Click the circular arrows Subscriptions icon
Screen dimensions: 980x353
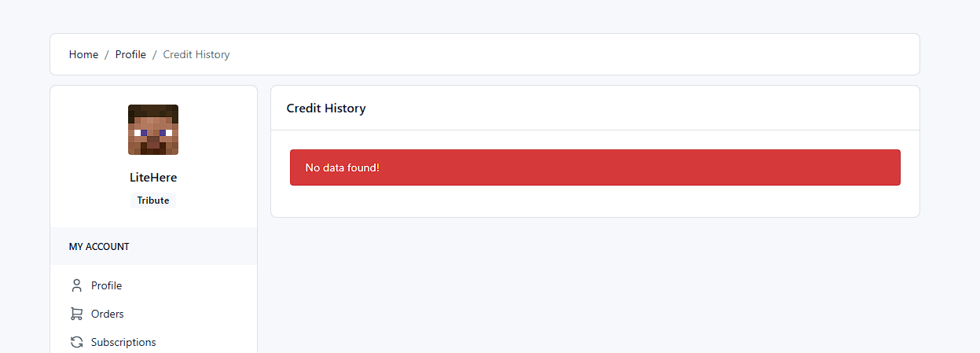pos(76,342)
